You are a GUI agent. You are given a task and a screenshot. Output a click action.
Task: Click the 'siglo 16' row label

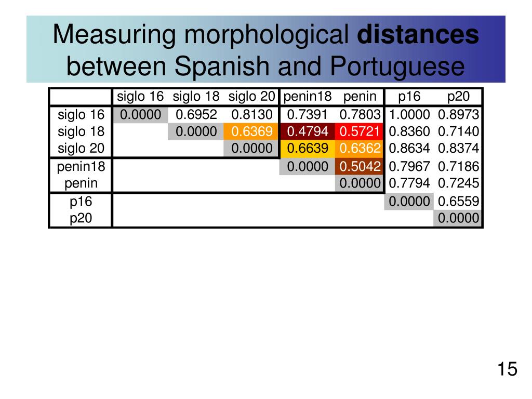(x=81, y=115)
